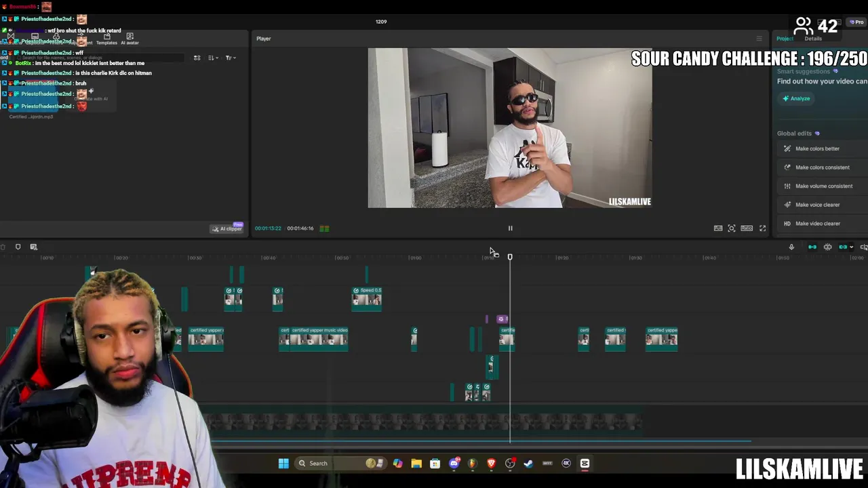Click the marker shield icon on timeline toolbar

[x=18, y=247]
